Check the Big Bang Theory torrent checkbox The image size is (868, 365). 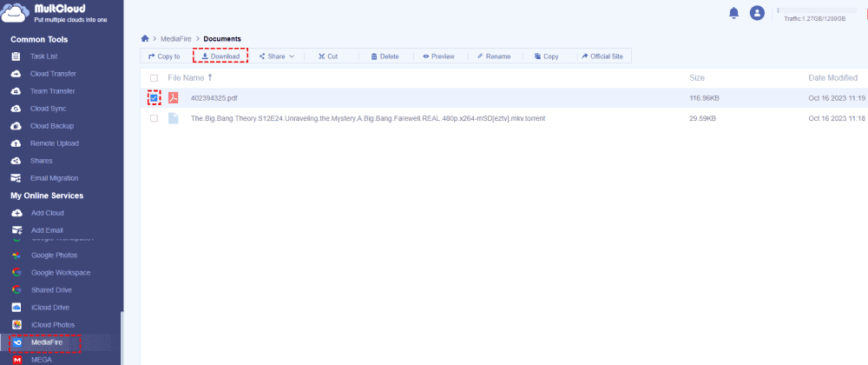pos(154,118)
